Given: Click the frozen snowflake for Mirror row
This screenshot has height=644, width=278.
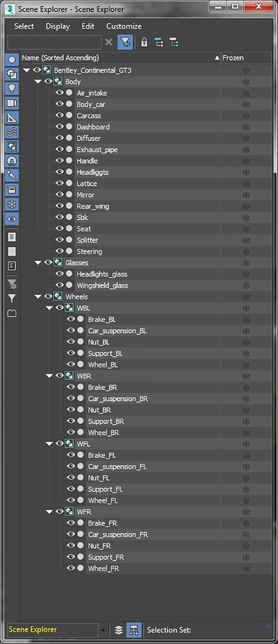Looking at the screenshot, I should pos(246,194).
